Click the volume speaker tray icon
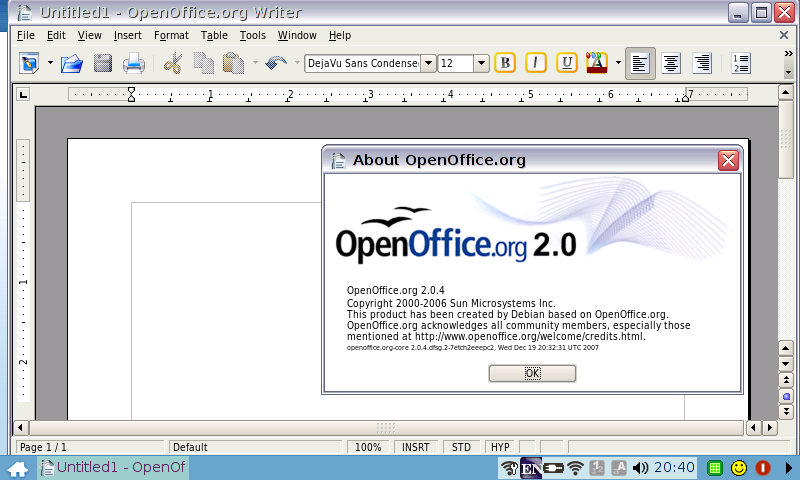Image resolution: width=800 pixels, height=480 pixels. point(640,468)
